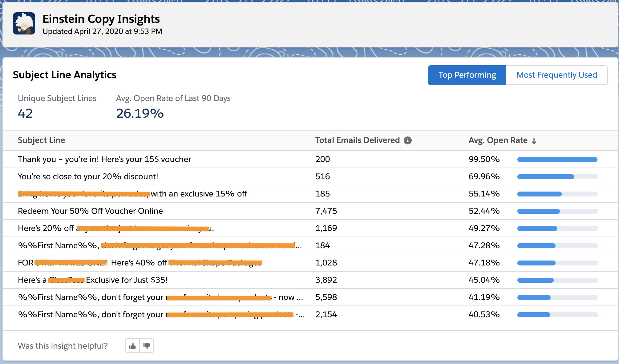Click the thumbs up icon

point(132,346)
